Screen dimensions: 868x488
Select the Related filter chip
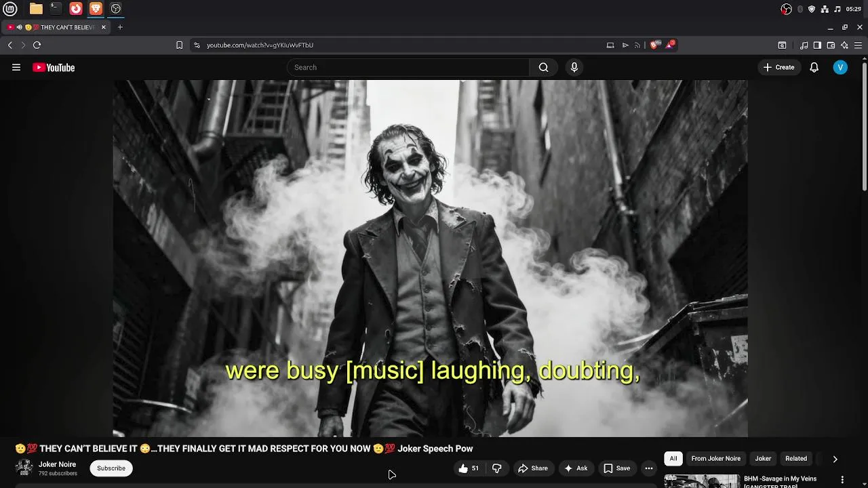pos(796,459)
